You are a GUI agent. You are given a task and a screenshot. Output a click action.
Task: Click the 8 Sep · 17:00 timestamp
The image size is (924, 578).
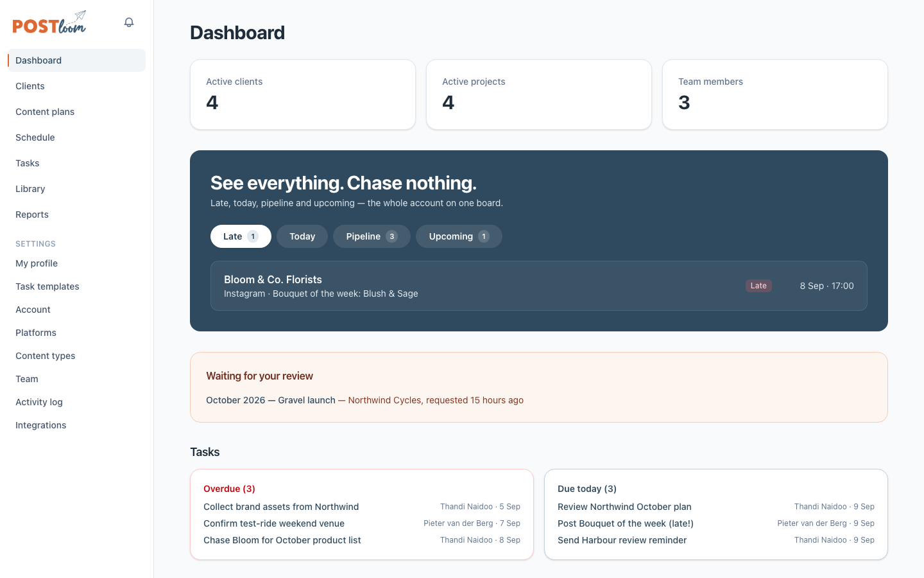[826, 286]
